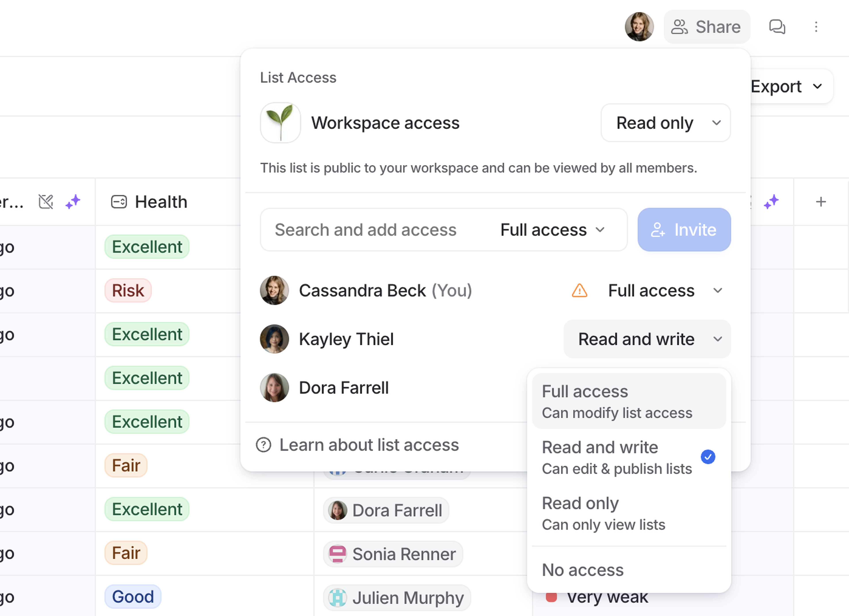The height and width of the screenshot is (616, 849).
Task: Click the purple AI sparkle beside Health
Action: pyautogui.click(x=73, y=202)
